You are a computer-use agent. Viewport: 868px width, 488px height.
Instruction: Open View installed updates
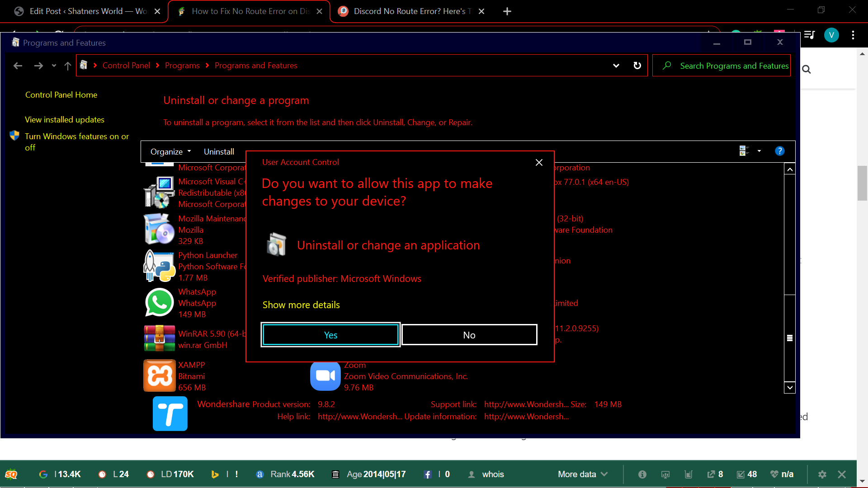tap(65, 120)
